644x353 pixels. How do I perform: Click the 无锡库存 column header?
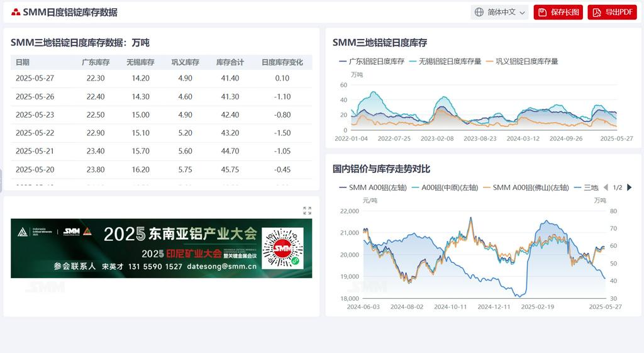point(140,62)
